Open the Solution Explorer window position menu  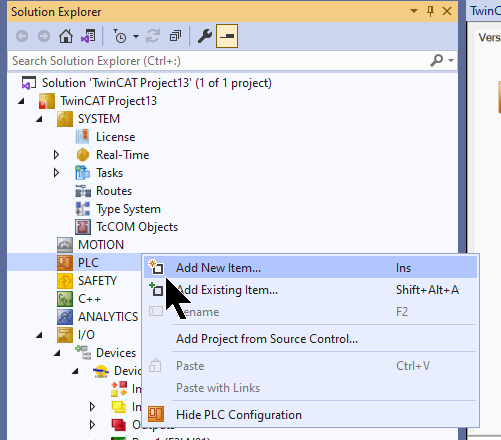414,11
